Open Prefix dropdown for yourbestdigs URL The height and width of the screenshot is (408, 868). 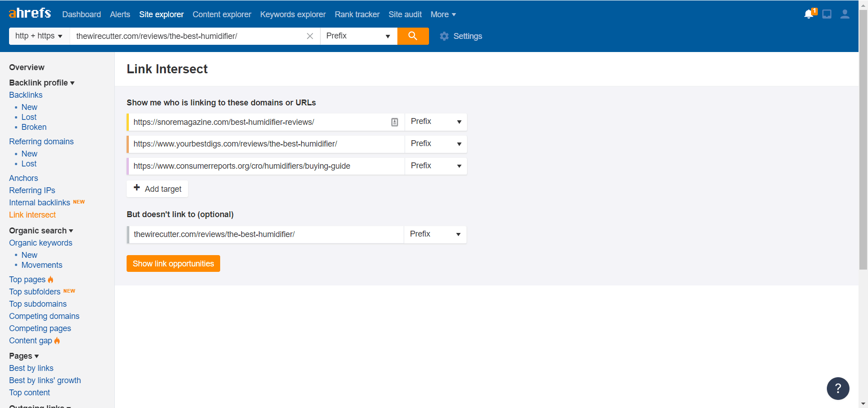pyautogui.click(x=436, y=144)
